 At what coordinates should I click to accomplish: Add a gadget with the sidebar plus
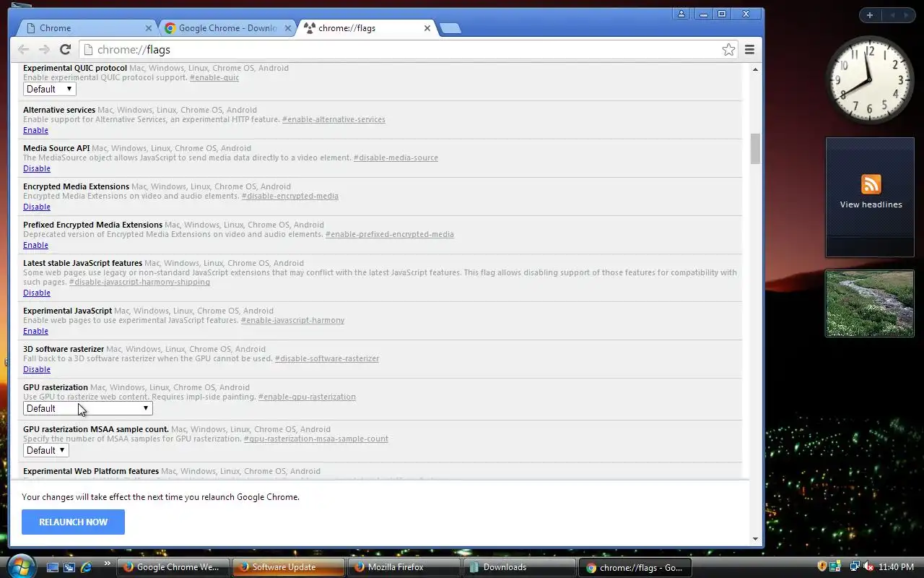(x=870, y=15)
